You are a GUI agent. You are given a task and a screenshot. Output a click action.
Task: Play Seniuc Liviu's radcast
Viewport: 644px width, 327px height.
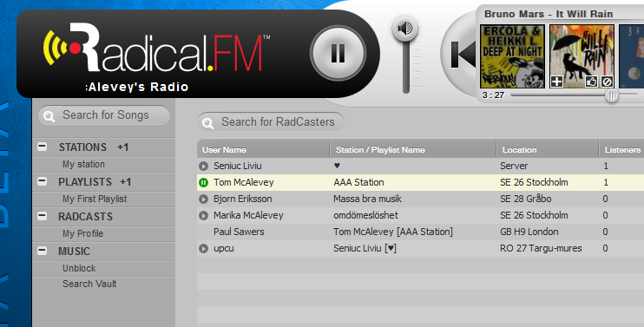203,167
